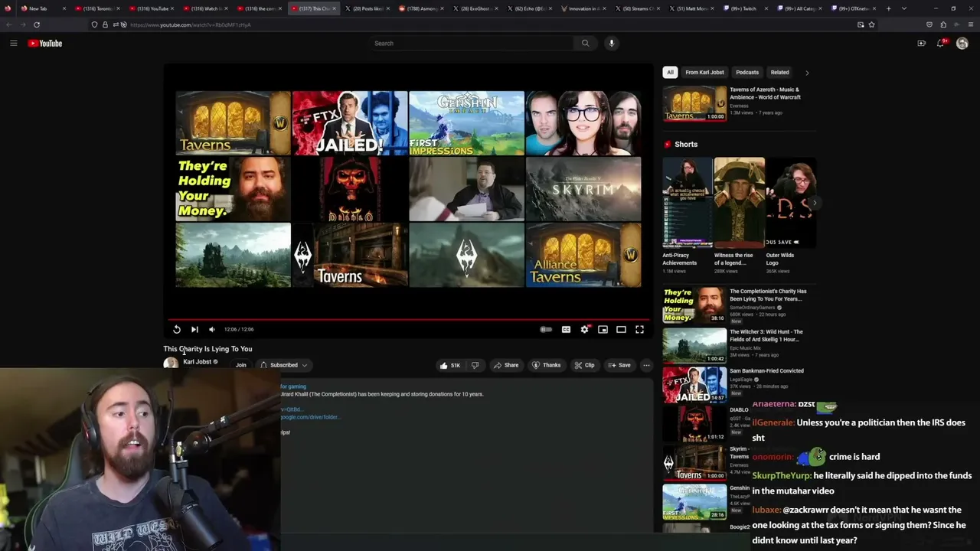Click the browser address bar URL
This screenshot has height=551, width=980.
pos(190,24)
